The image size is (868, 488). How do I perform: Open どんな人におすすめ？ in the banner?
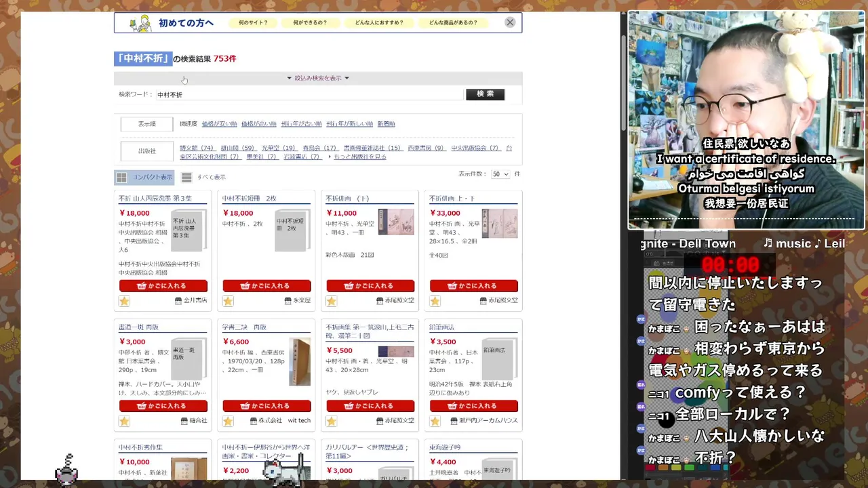click(379, 22)
